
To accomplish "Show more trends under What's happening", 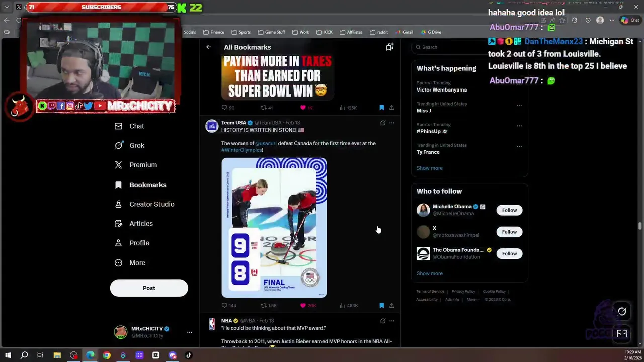I will [x=430, y=168].
